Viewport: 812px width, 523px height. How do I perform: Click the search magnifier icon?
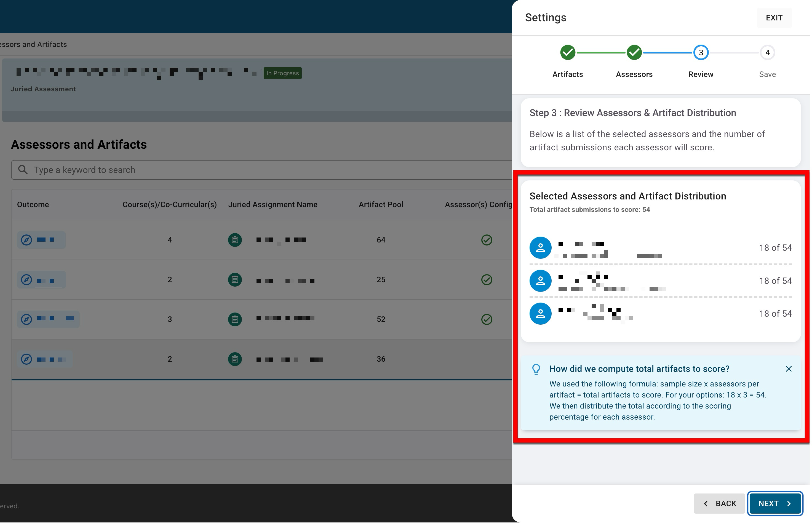23,170
